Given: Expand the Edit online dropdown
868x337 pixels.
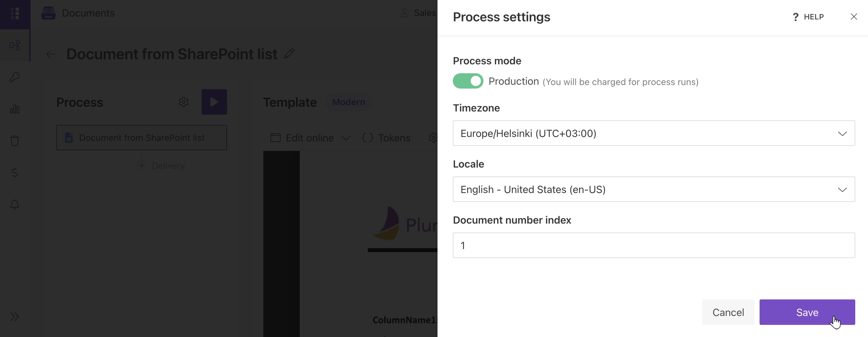Looking at the screenshot, I should click(346, 138).
